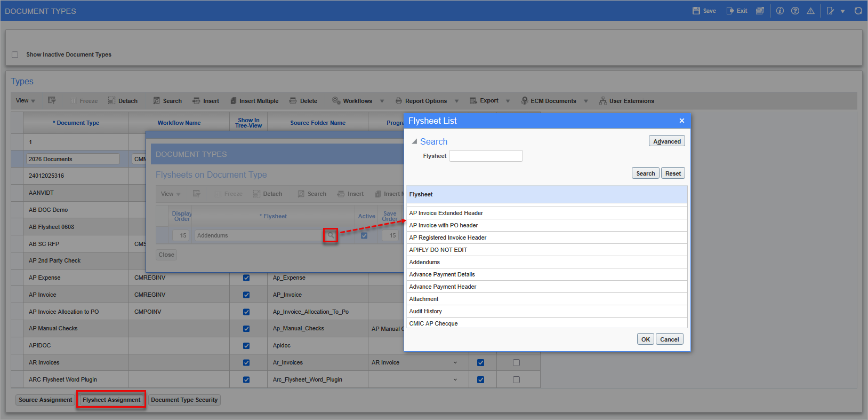Select 'AP Registered Invoice Header' in the list

[x=546, y=237]
